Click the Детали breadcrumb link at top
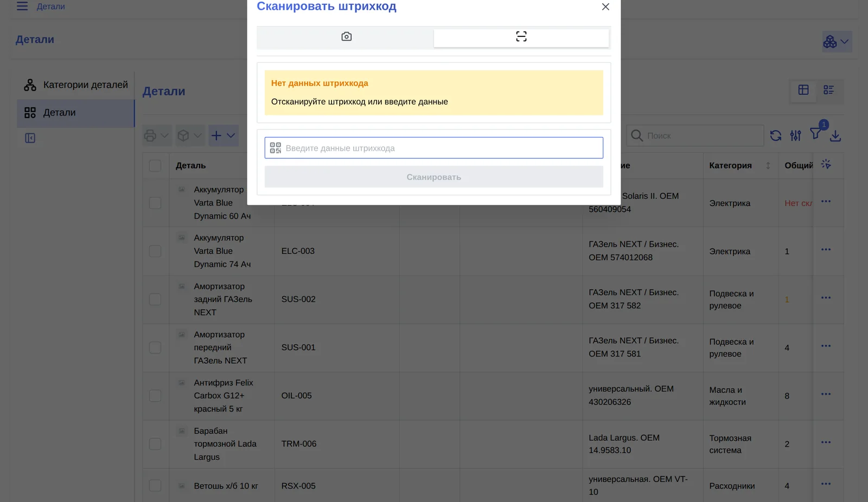Image resolution: width=868 pixels, height=502 pixels. pos(51,7)
